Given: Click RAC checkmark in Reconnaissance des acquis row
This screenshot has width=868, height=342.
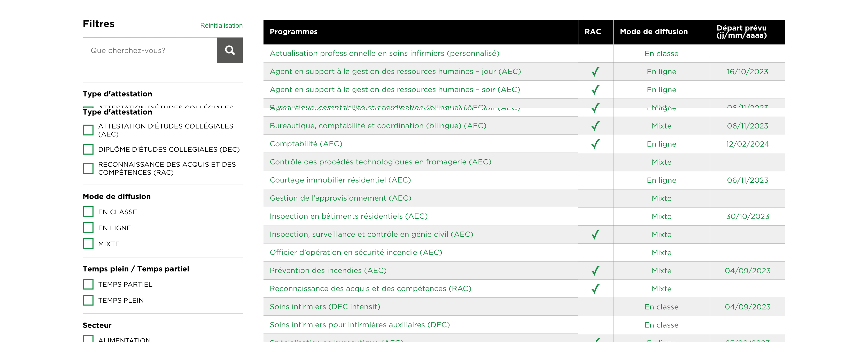Looking at the screenshot, I should pos(595,289).
